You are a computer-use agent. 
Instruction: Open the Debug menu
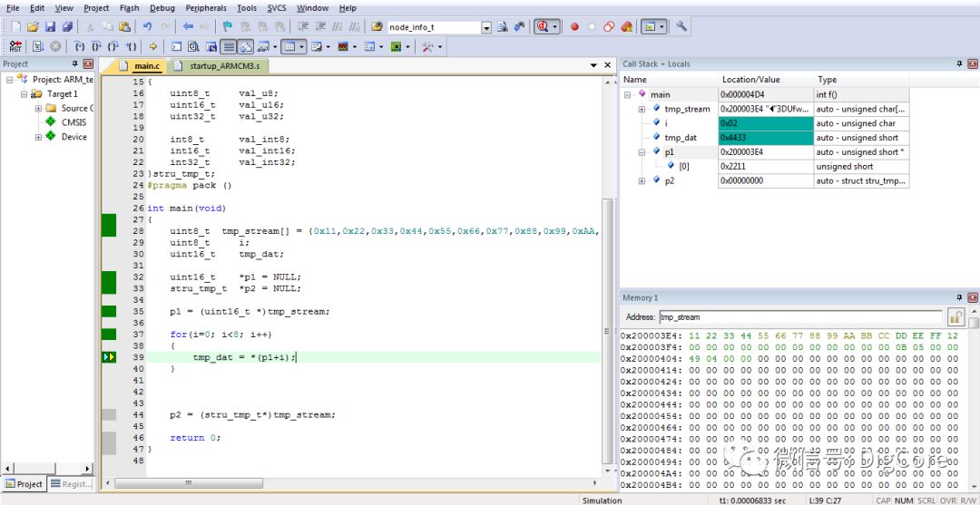(162, 8)
